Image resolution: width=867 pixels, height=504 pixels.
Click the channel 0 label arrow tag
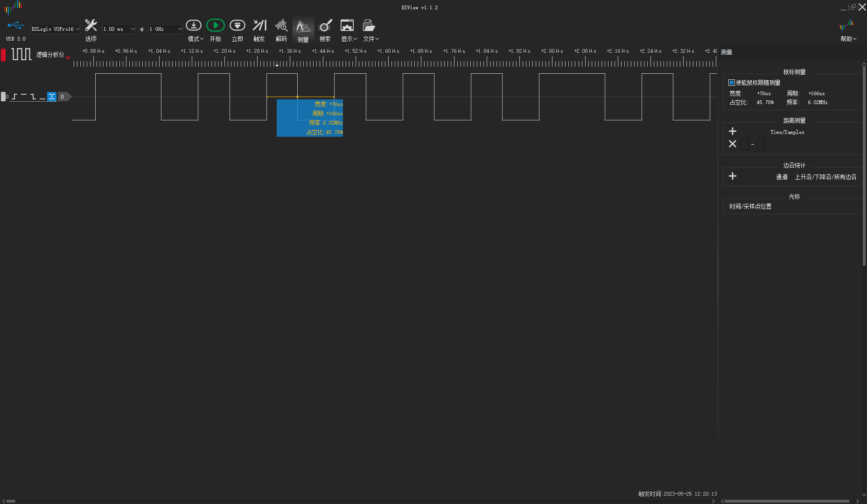pyautogui.click(x=64, y=97)
